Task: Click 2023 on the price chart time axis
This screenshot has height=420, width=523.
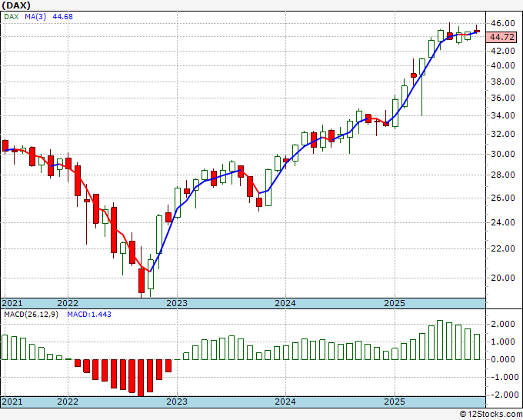Action: point(177,303)
